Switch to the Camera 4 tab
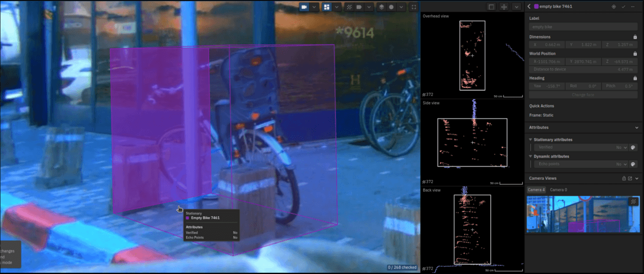This screenshot has width=644, height=274. coord(536,190)
